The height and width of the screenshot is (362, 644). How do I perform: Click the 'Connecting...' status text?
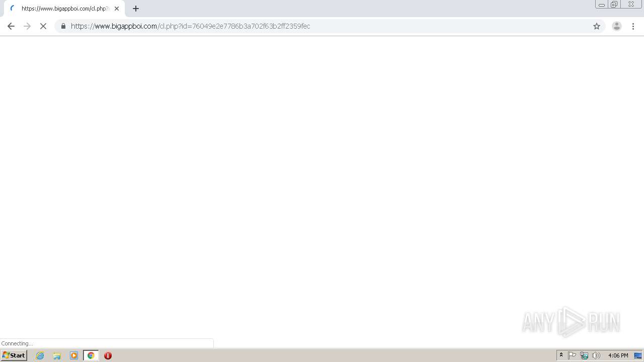point(17,343)
